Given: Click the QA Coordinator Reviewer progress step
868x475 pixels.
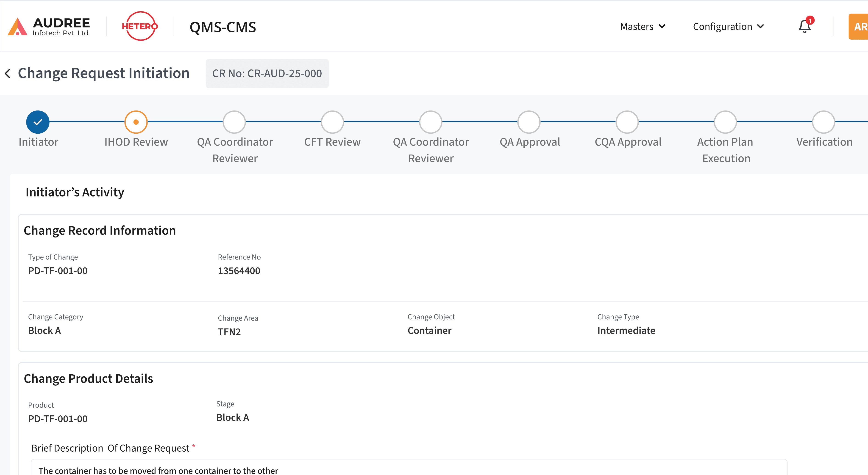Looking at the screenshot, I should pos(235,122).
